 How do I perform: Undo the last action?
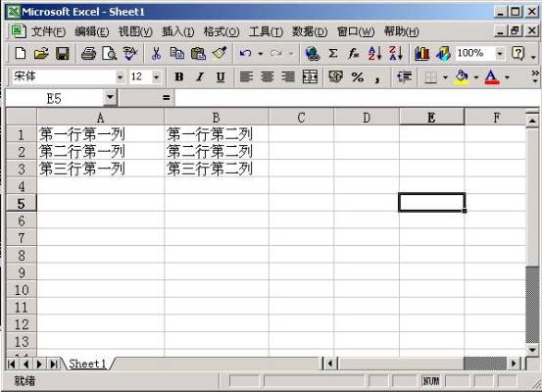click(245, 54)
